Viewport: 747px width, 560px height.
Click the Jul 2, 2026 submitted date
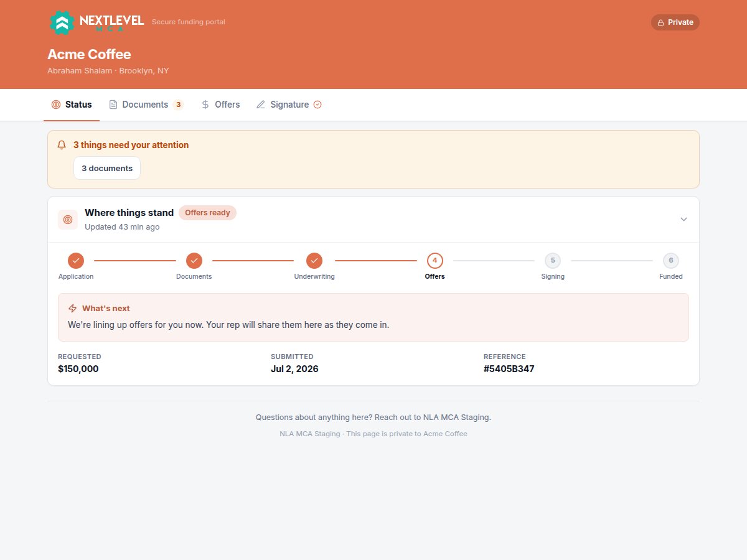coord(294,369)
